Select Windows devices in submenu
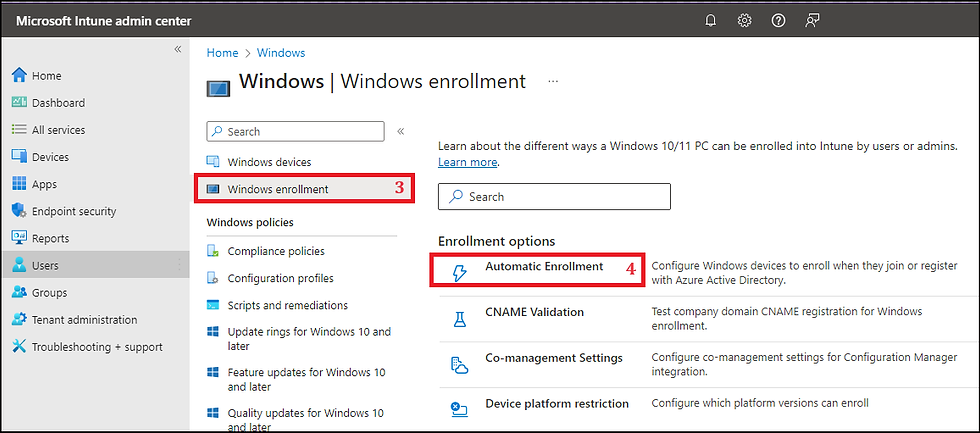This screenshot has width=980, height=433. [269, 162]
